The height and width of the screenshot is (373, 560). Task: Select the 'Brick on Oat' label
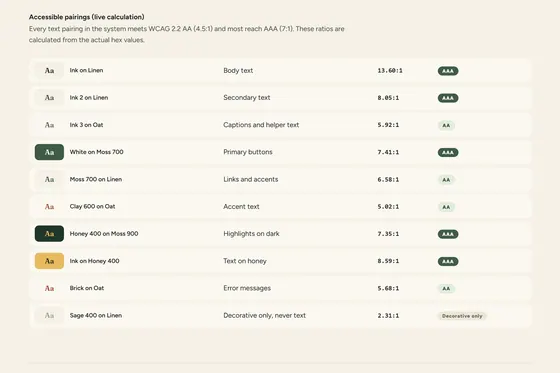click(87, 288)
